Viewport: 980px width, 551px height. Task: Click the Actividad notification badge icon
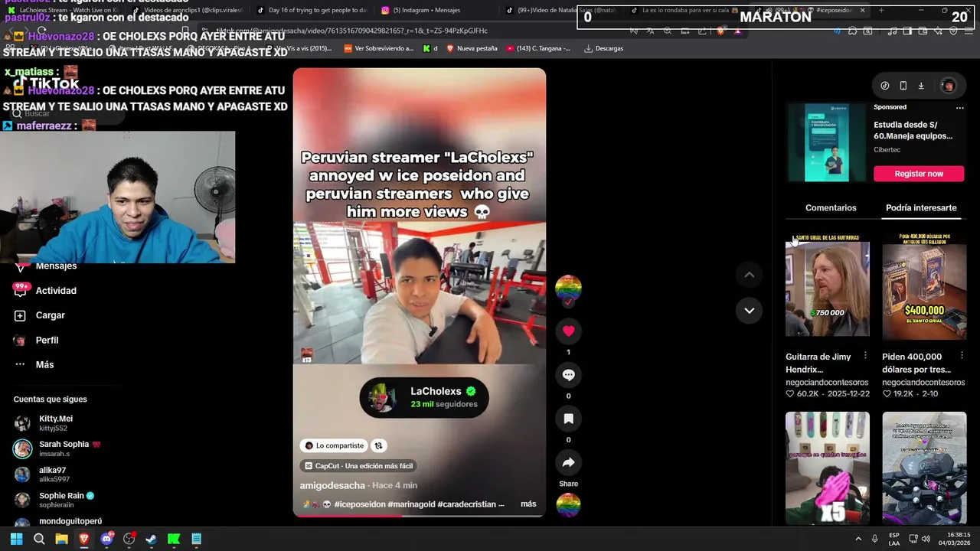[x=20, y=290]
